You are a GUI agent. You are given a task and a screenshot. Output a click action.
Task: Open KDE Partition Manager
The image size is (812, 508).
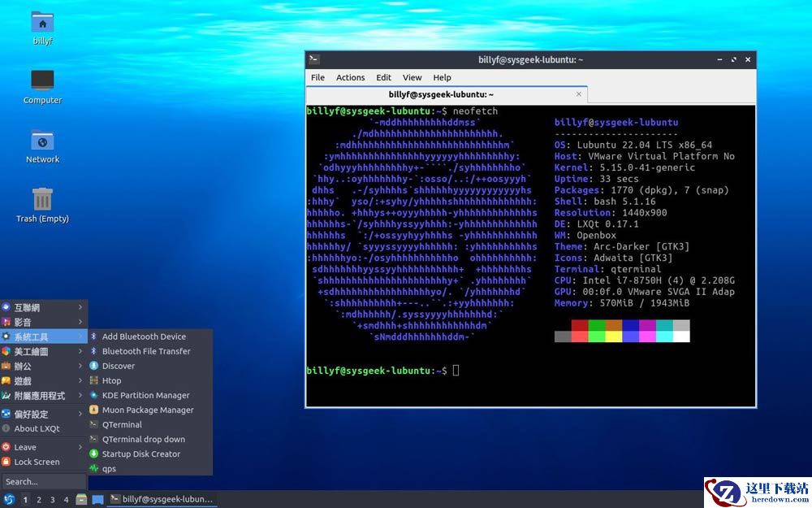[150, 395]
